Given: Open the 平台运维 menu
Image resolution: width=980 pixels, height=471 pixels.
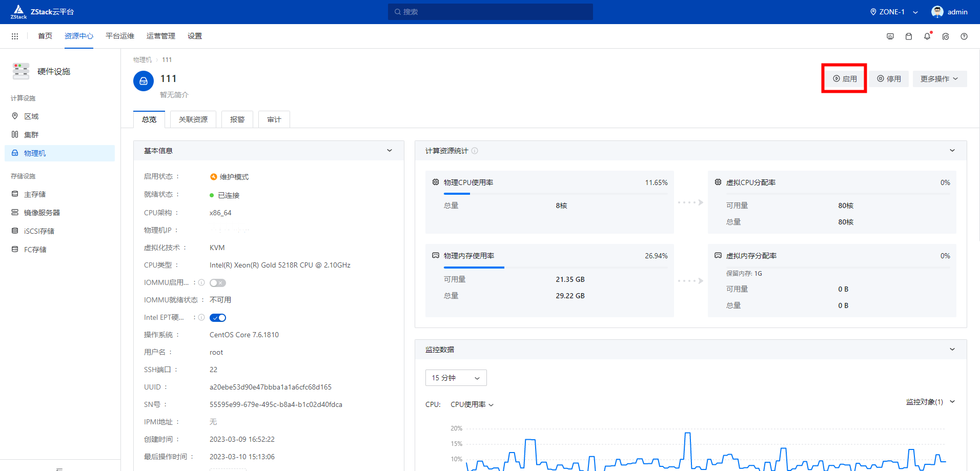Looking at the screenshot, I should click(x=120, y=36).
